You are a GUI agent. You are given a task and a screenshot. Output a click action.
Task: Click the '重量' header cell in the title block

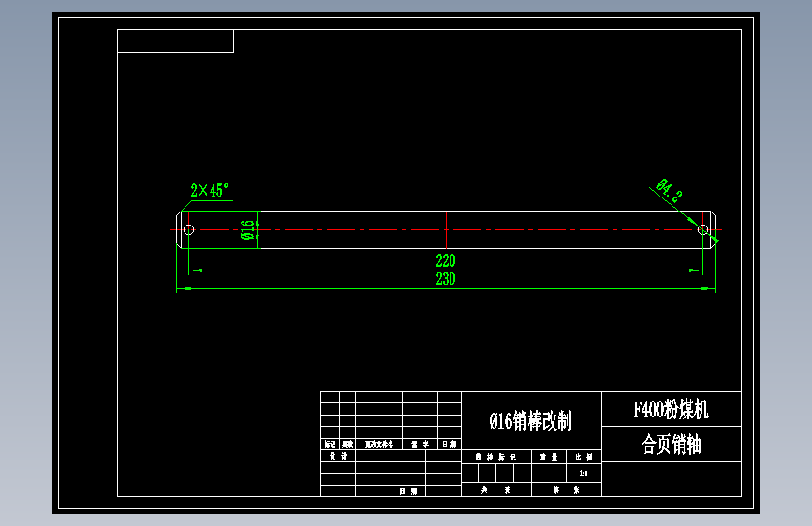click(x=549, y=457)
